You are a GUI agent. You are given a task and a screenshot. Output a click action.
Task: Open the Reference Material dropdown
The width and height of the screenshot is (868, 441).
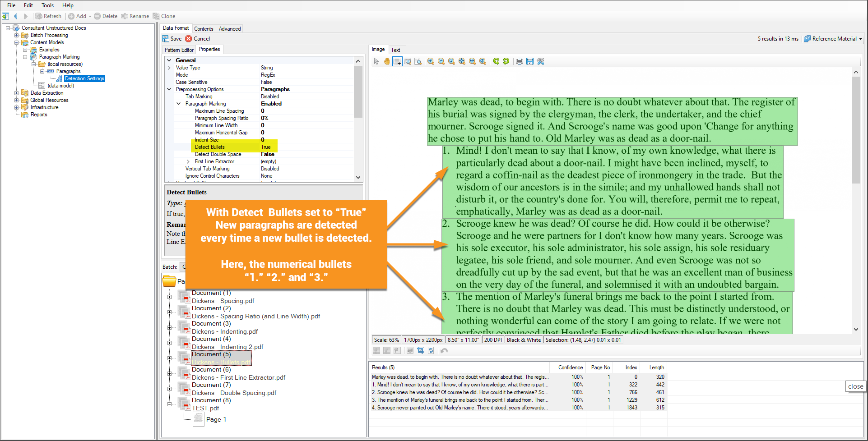point(833,39)
